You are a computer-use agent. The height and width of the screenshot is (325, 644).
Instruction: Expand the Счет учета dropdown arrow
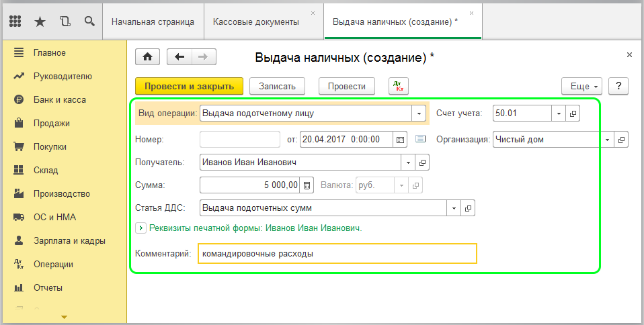click(559, 113)
